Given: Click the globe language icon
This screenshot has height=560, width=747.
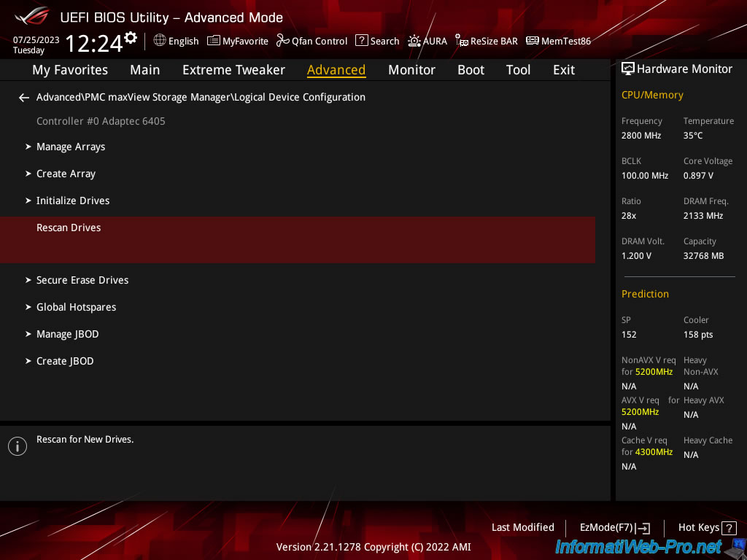Looking at the screenshot, I should pos(160,41).
